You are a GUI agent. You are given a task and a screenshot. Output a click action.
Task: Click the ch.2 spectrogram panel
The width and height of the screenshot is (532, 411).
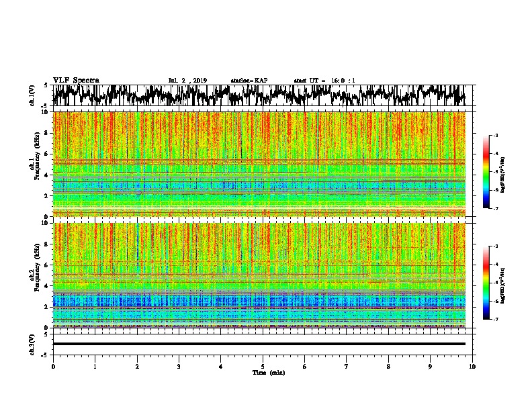pos(259,275)
